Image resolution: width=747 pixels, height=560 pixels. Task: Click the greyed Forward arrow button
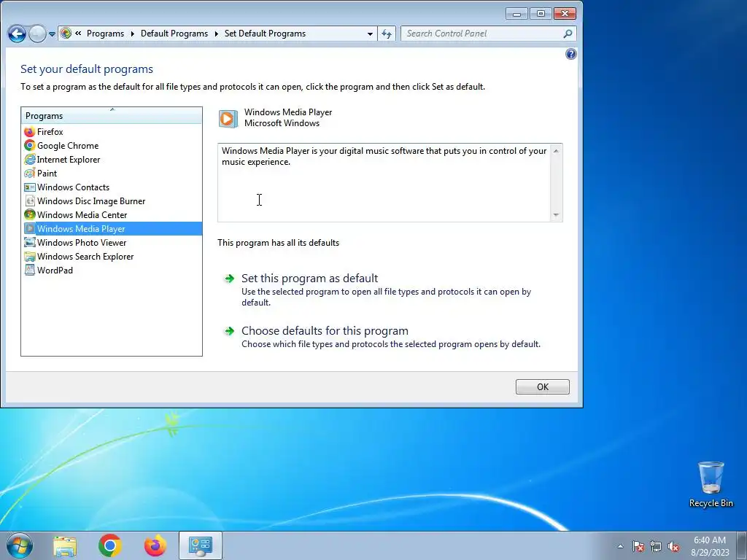pos(37,34)
